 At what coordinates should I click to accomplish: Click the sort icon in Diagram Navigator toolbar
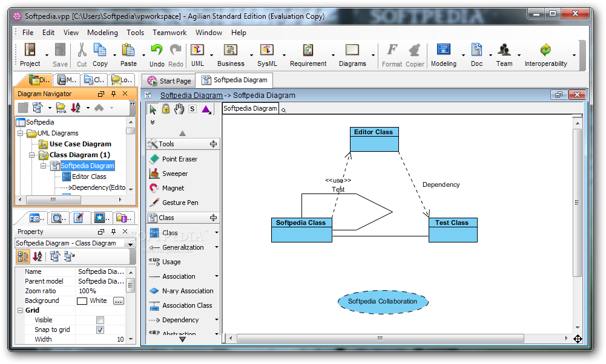75,108
